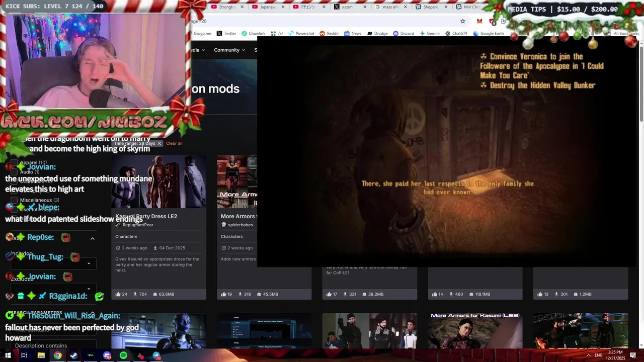The image size is (644, 362).
Task: Bookmark this page with the star icon
Action: point(463,21)
